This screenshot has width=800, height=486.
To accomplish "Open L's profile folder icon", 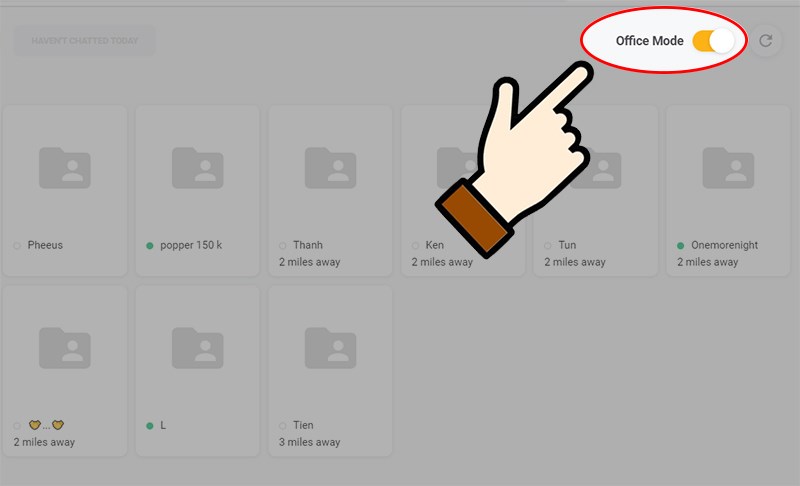I will pyautogui.click(x=197, y=348).
